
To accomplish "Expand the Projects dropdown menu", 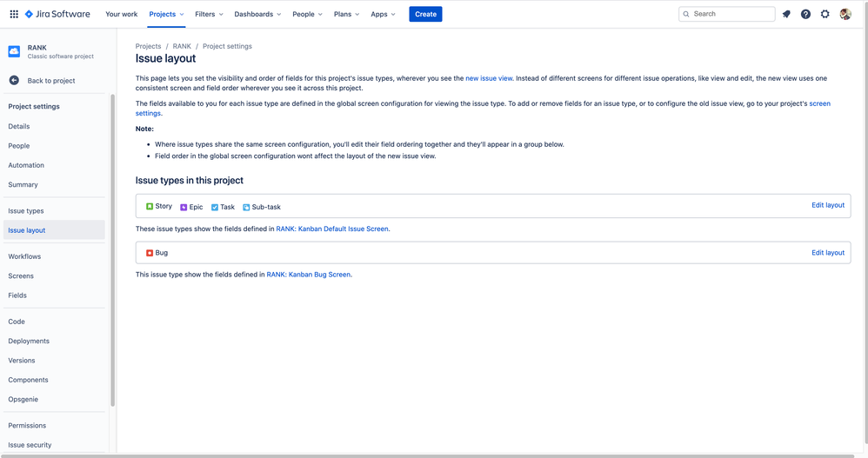I will tap(166, 14).
